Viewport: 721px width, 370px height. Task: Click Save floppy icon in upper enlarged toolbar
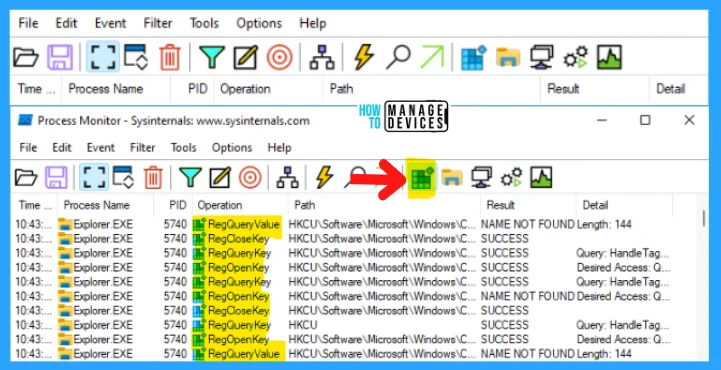tap(60, 57)
